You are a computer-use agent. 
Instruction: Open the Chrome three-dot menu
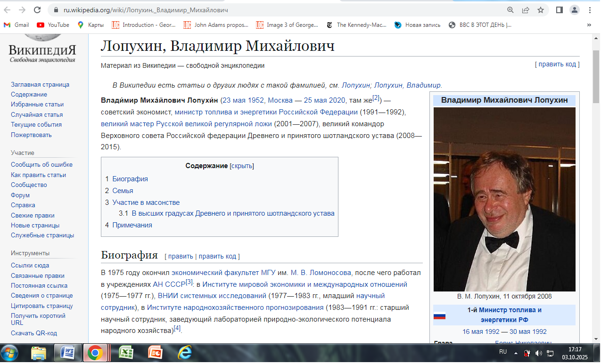590,10
